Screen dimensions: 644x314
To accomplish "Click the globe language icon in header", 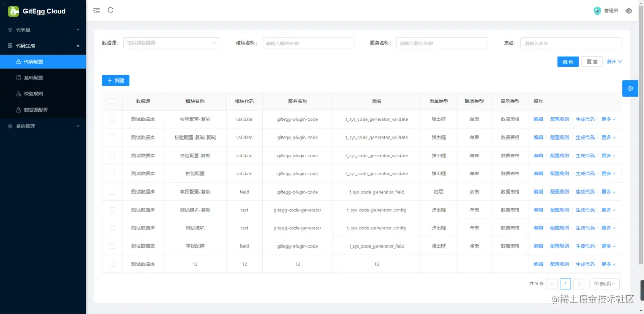I will (629, 10).
